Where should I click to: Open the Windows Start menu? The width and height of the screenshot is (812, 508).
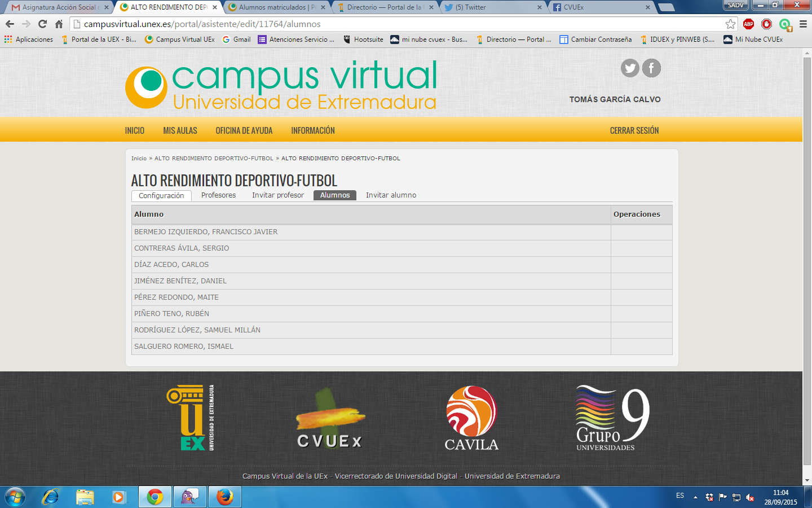pyautogui.click(x=15, y=497)
